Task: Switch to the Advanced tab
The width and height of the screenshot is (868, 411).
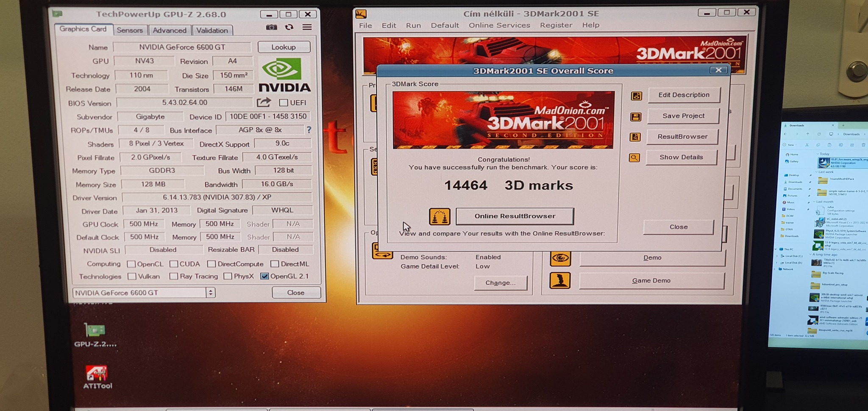Action: (170, 30)
